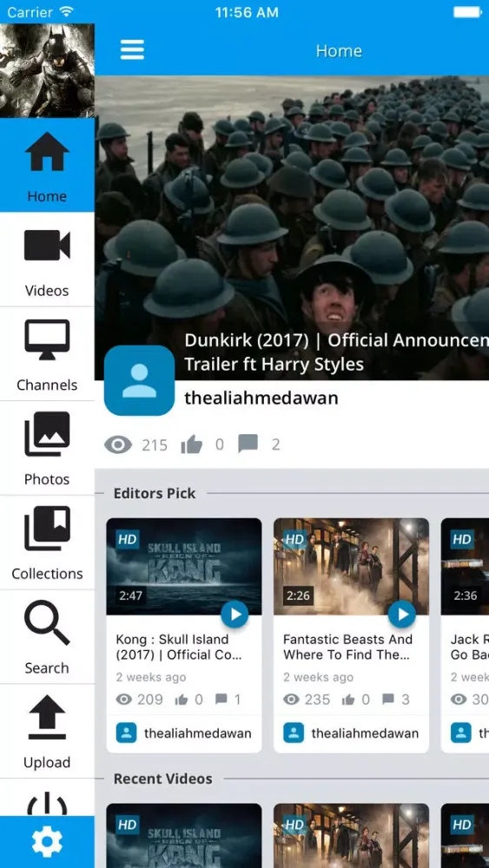Open Search in the sidebar
This screenshot has width=489, height=868.
click(x=47, y=637)
